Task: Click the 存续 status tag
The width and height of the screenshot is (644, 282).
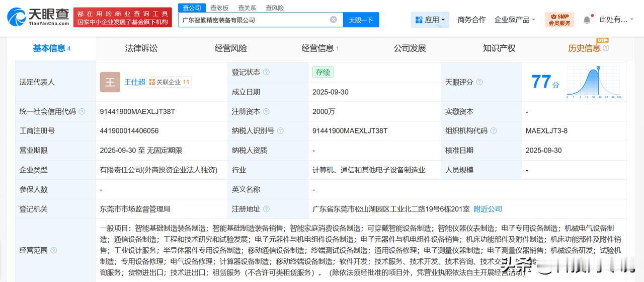Action: (x=323, y=72)
